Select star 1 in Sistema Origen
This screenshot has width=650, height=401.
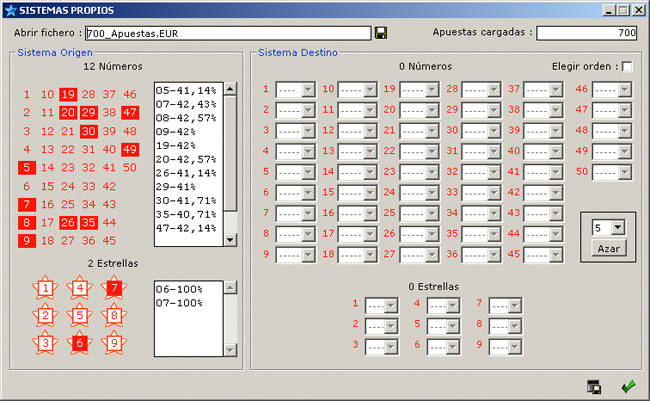pos(45,288)
